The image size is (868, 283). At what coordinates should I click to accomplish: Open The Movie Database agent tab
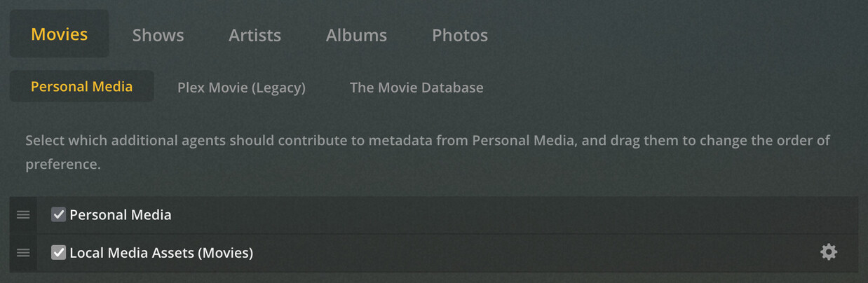click(x=416, y=88)
